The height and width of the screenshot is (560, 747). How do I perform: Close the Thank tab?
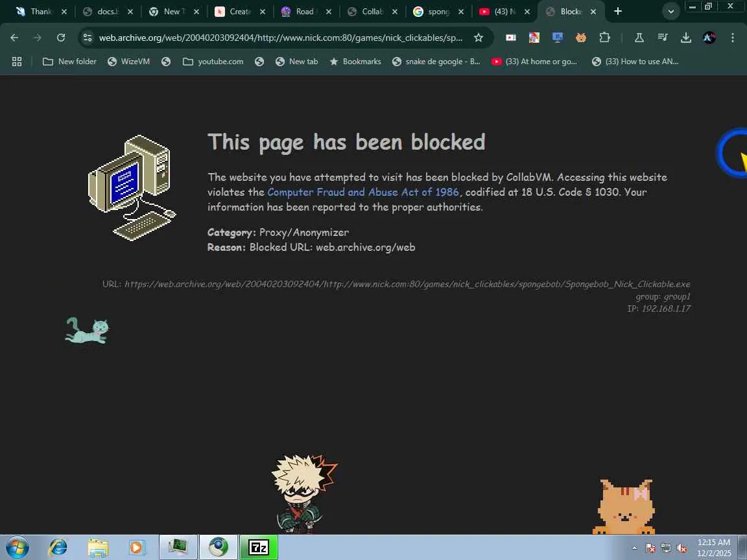tap(64, 12)
